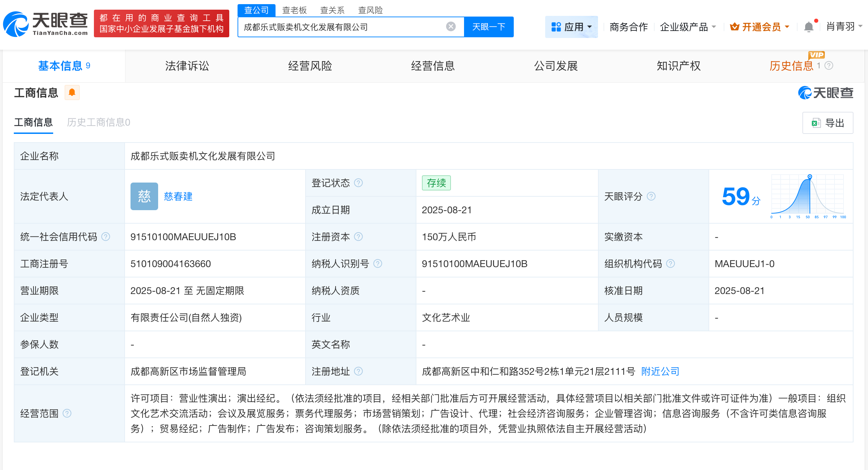
Task: Open the help icon next to 注册资本
Action: (x=359, y=237)
